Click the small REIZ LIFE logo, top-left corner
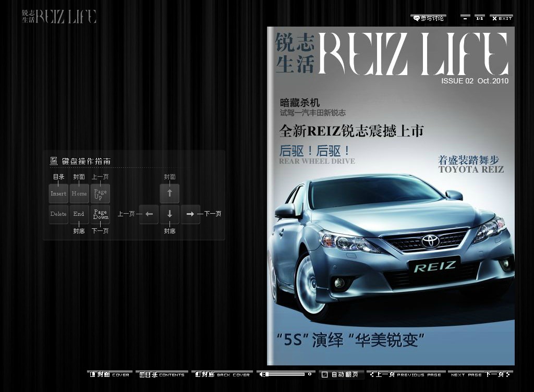Image resolution: width=534 pixels, height=392 pixels. (x=59, y=16)
